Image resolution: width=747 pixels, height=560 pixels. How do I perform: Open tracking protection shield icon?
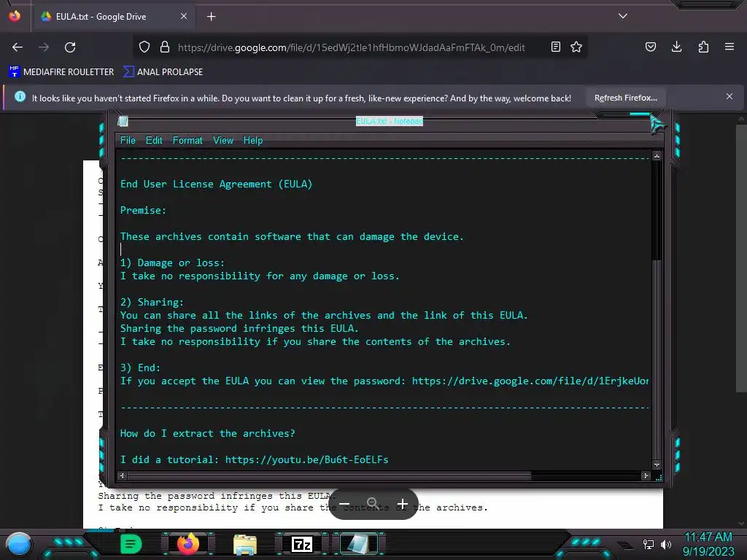click(144, 47)
